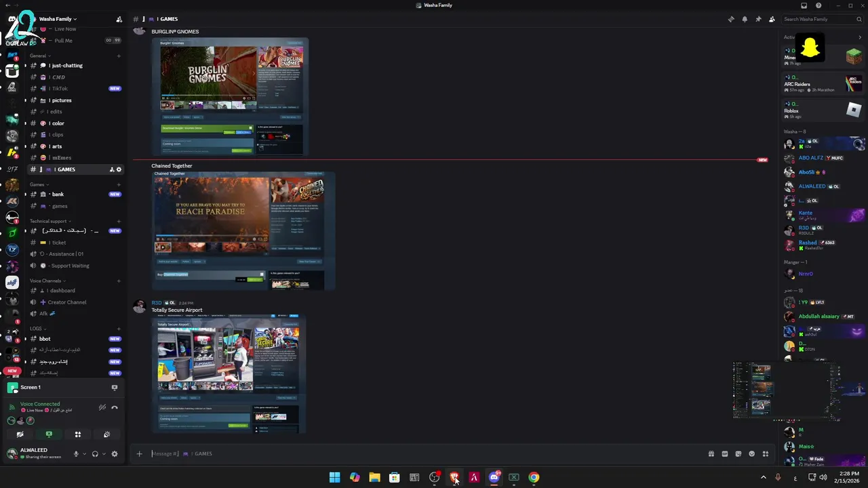
Task: Join the Support Waiting voice channel
Action: pos(75,266)
